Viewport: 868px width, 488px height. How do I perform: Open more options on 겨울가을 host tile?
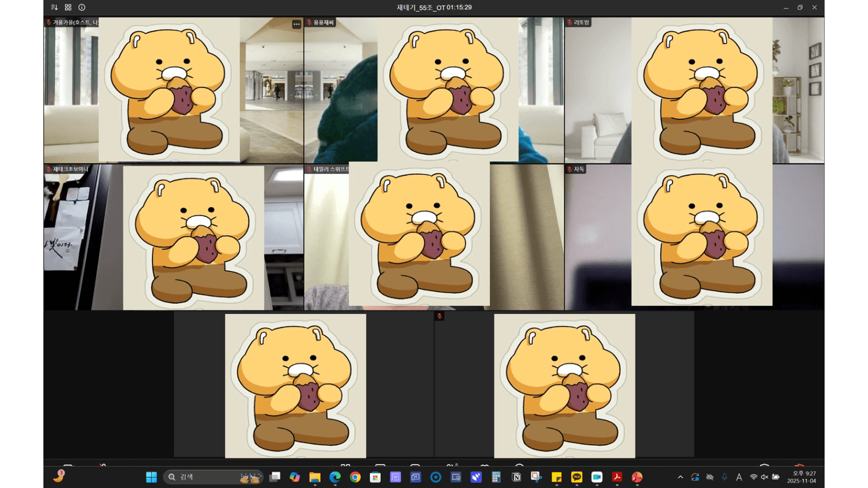[x=296, y=24]
